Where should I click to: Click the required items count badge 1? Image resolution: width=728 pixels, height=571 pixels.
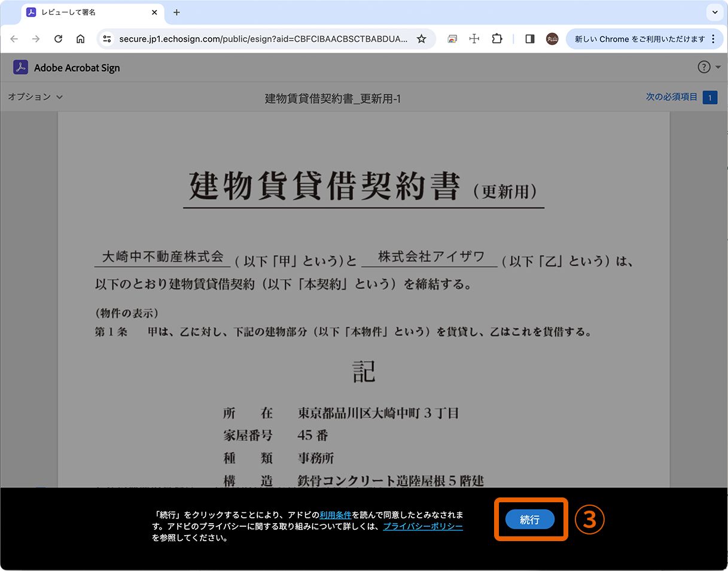(x=710, y=97)
